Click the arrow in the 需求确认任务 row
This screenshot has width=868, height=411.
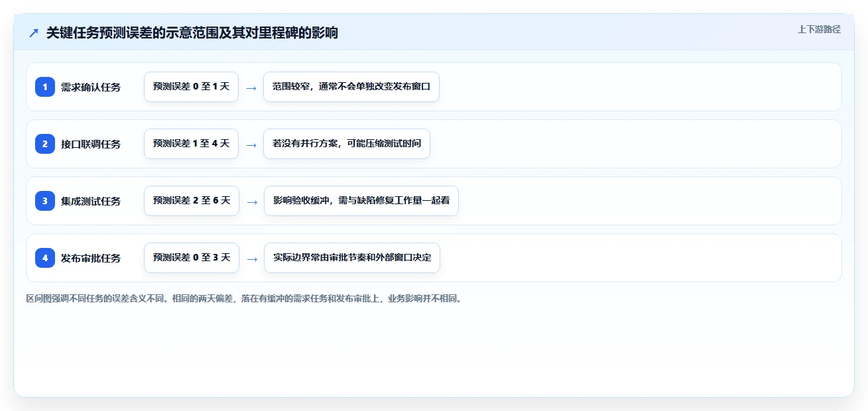coord(251,88)
